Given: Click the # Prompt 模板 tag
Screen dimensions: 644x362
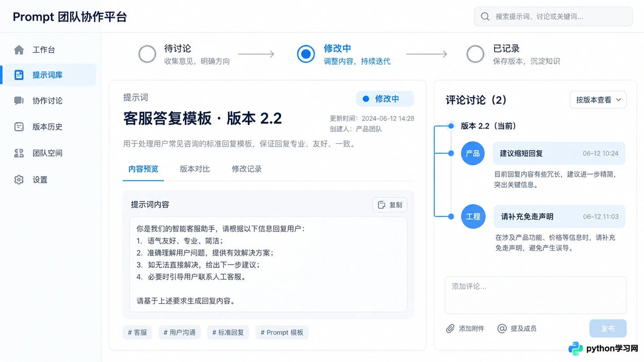Looking at the screenshot, I should (282, 333).
